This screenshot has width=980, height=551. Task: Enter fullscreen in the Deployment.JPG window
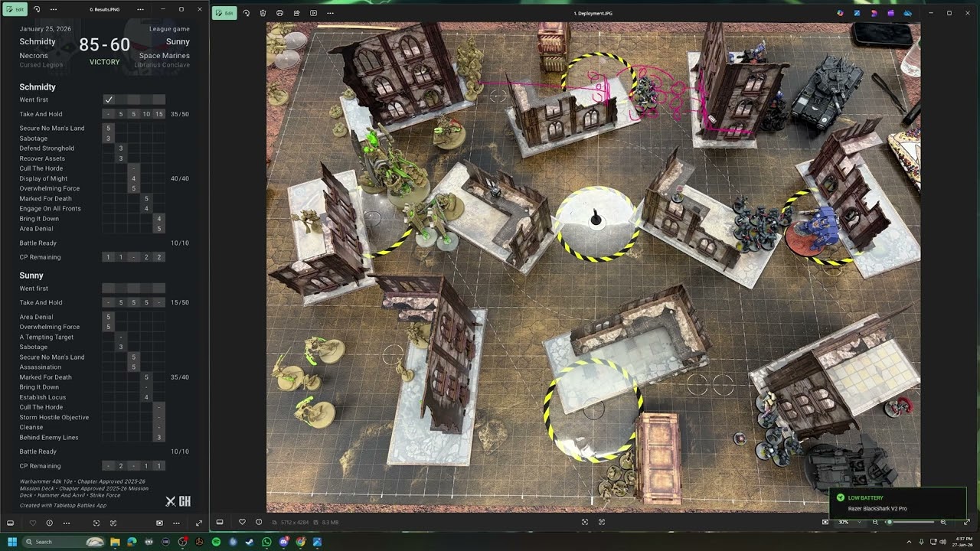965,522
